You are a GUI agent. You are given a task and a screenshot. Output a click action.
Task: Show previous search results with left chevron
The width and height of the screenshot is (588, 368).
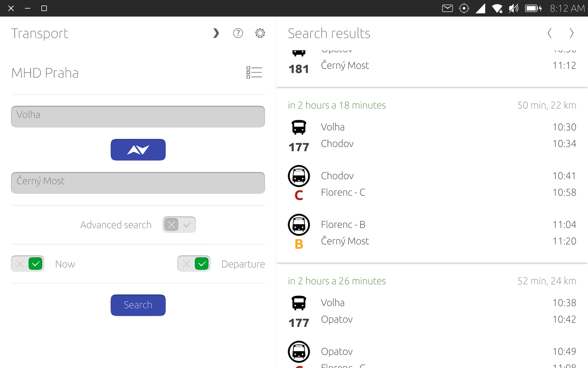549,33
